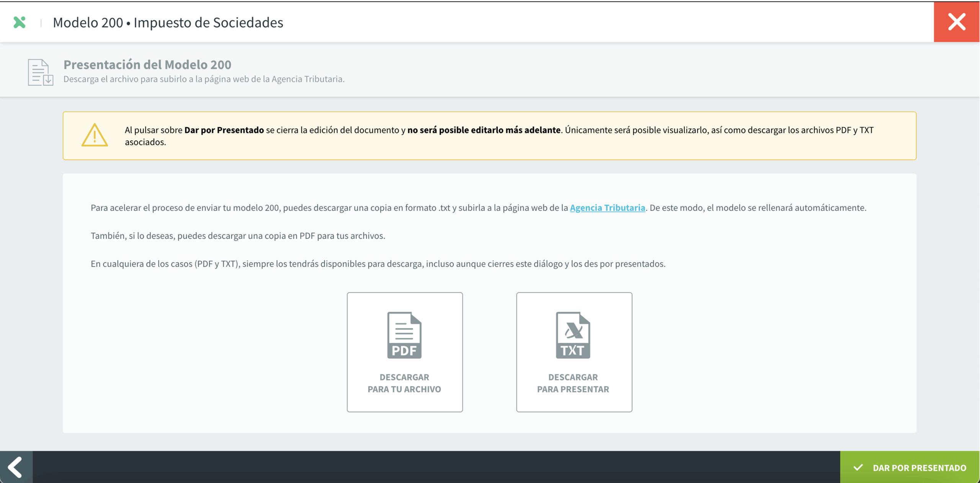Click the document download icon beside the heading

click(x=40, y=72)
